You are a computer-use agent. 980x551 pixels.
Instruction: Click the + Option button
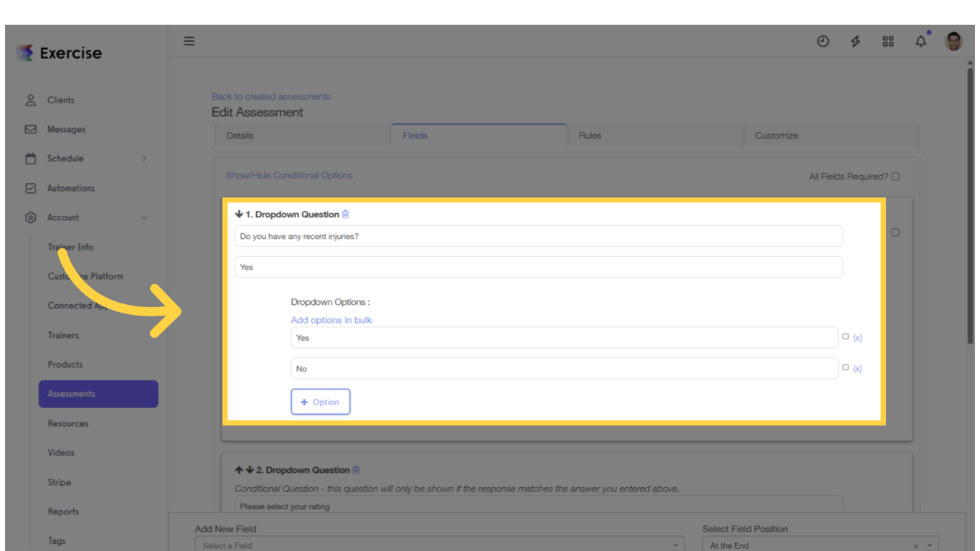(320, 402)
